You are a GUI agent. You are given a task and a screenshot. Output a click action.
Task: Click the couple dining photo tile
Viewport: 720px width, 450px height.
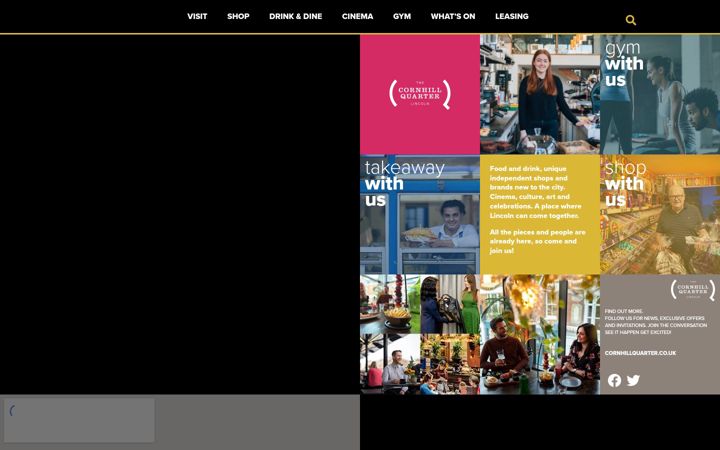tap(540, 334)
